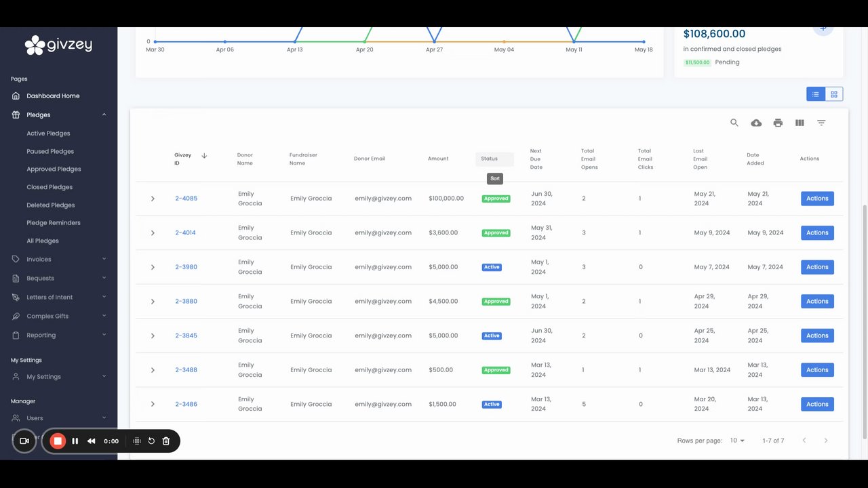Click the print icon in table toolbar
Viewport: 868px width, 488px height.
click(778, 123)
